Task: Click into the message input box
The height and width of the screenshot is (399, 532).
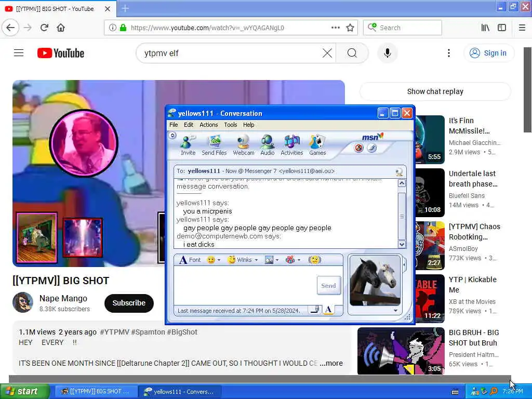Action: (x=245, y=285)
